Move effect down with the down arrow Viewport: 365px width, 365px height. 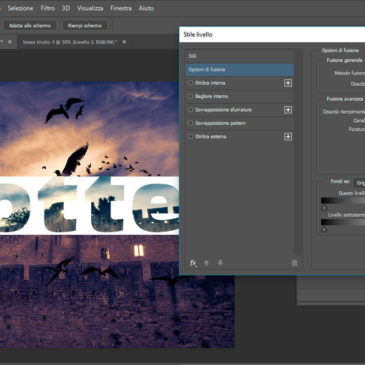coord(220,263)
